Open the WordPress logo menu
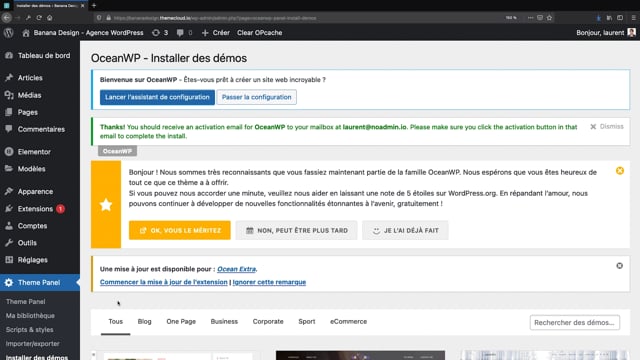This screenshot has width=640, height=360. click(9, 33)
